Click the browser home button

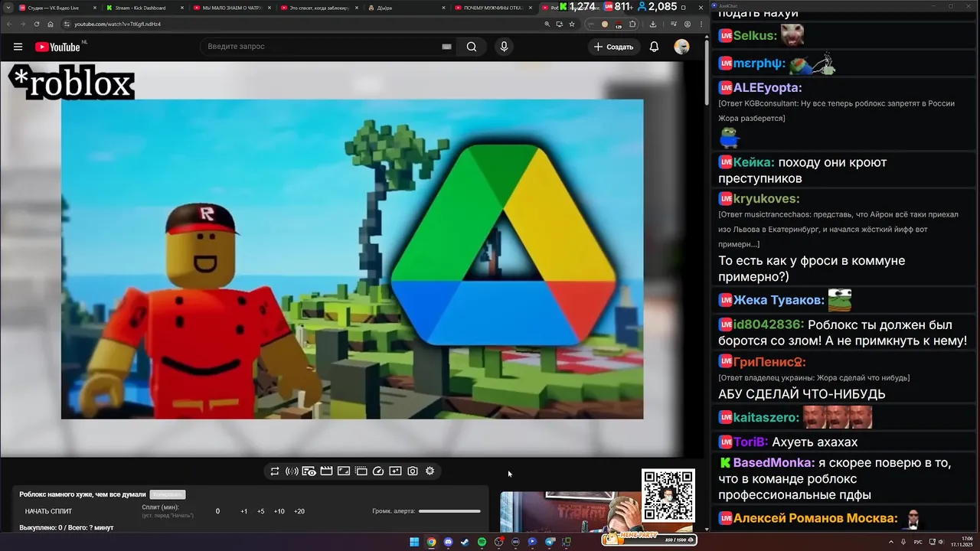[51, 24]
